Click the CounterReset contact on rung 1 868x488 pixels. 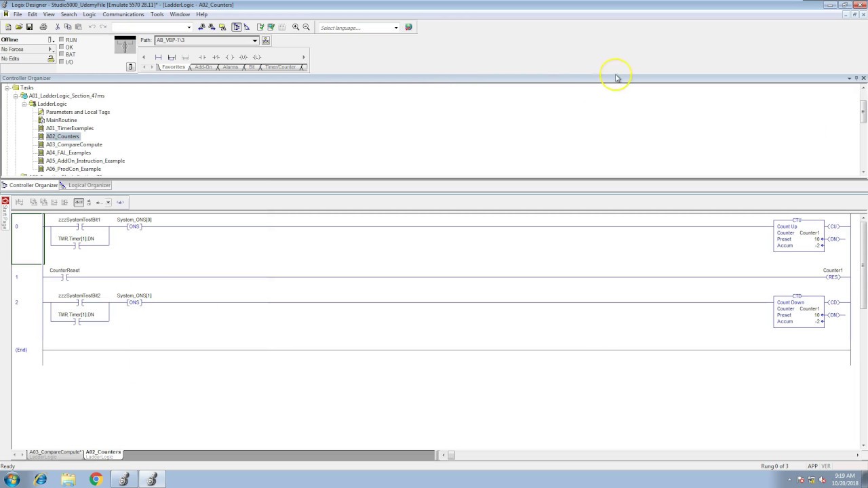(x=64, y=277)
